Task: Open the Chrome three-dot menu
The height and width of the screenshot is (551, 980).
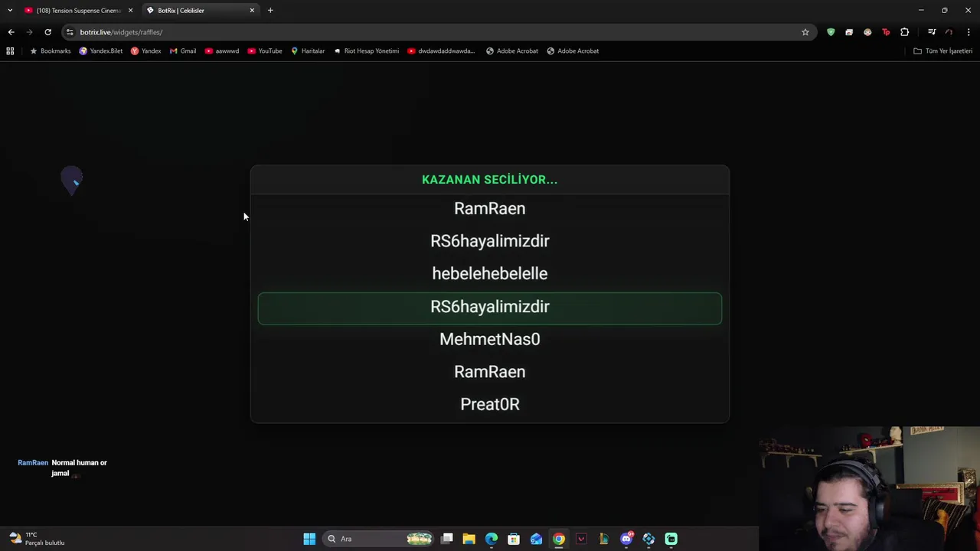Action: pyautogui.click(x=969, y=32)
